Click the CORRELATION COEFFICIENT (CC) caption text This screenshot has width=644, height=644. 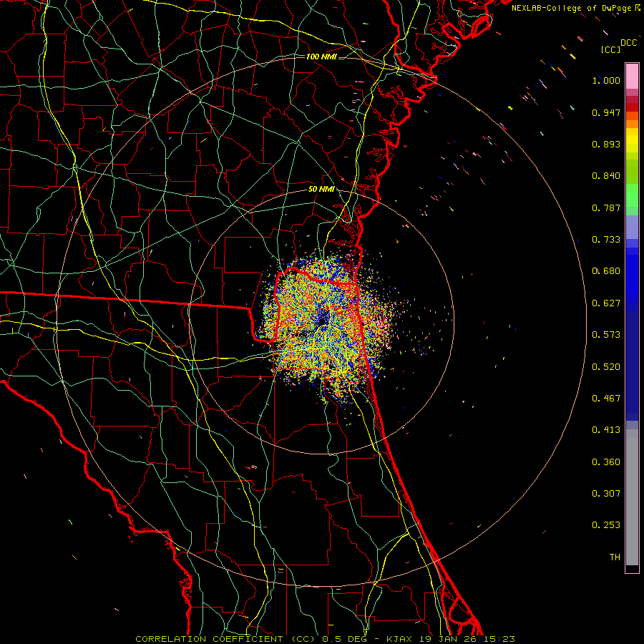(x=225, y=639)
